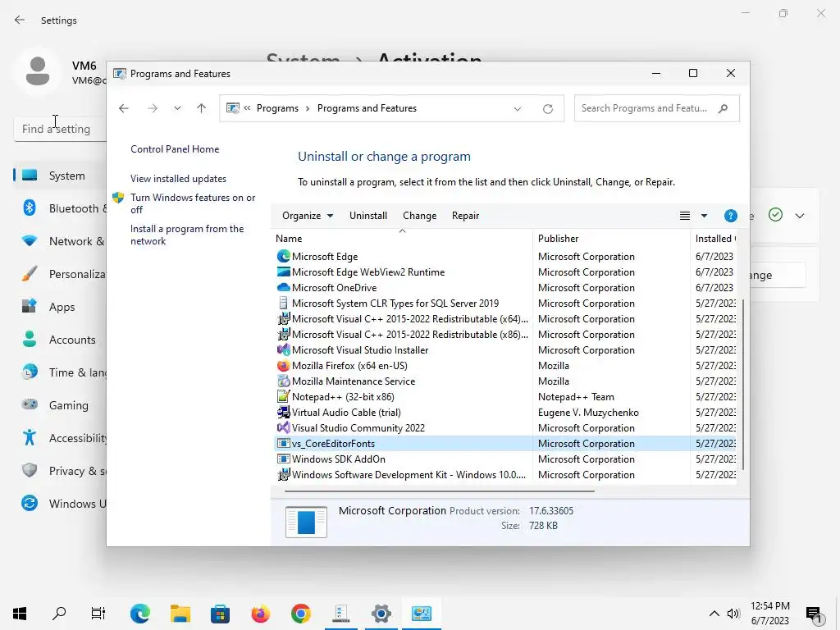Open recent locations dropdown arrow
Screen dimensions: 840x630
coord(177,109)
